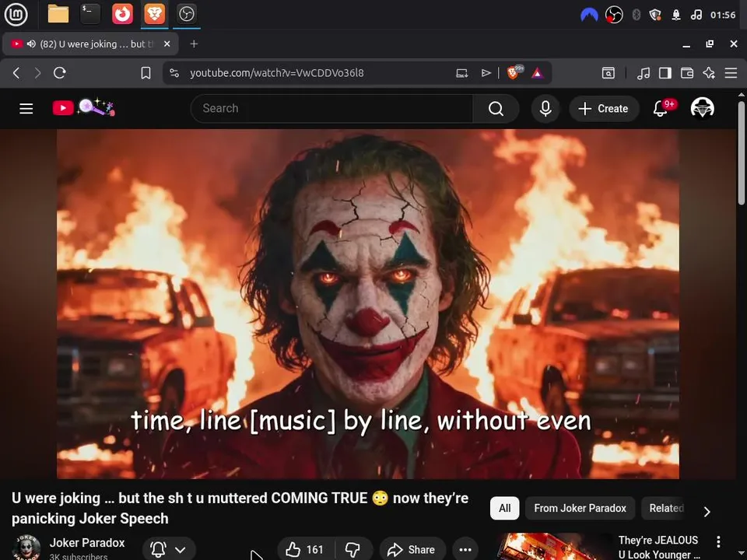The width and height of the screenshot is (747, 560).
Task: Open Bluetooth tray icon
Action: (636, 16)
